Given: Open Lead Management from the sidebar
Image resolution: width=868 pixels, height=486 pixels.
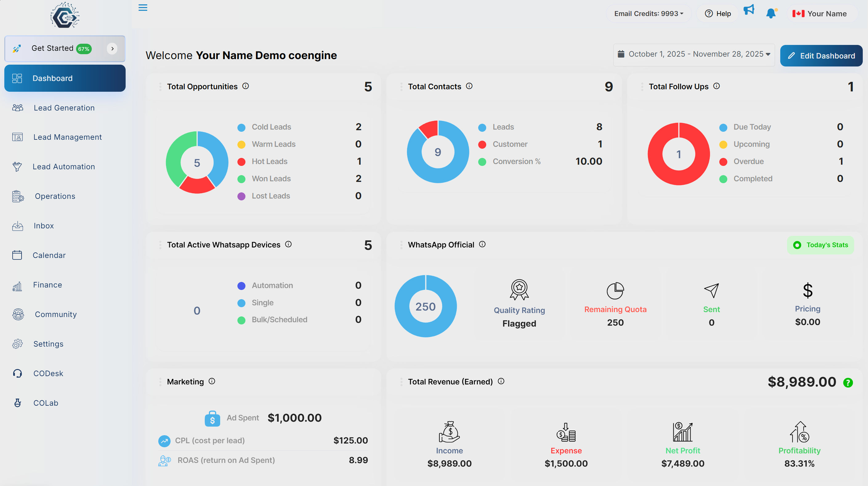Looking at the screenshot, I should 67,137.
